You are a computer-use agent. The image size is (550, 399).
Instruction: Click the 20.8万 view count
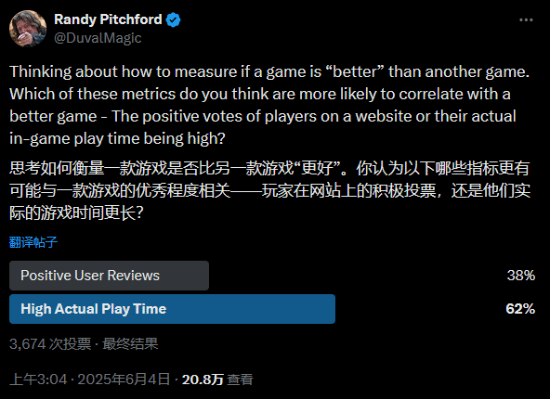point(203,379)
